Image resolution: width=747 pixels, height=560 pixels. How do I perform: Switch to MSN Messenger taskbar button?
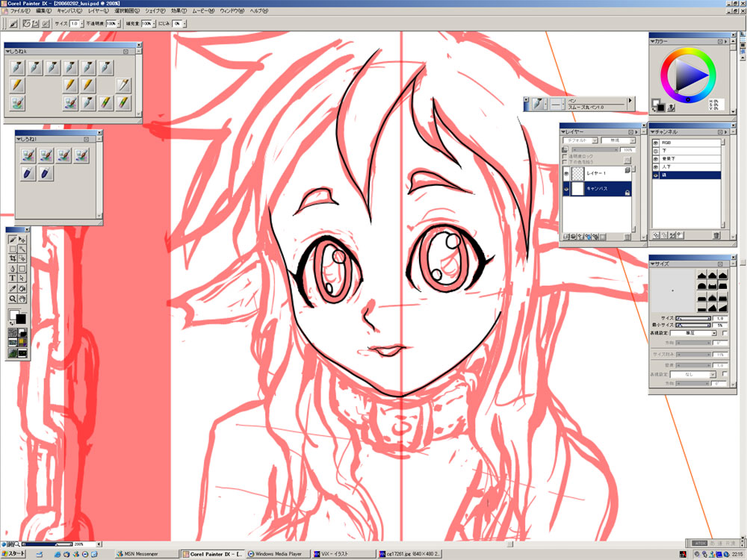tap(146, 554)
